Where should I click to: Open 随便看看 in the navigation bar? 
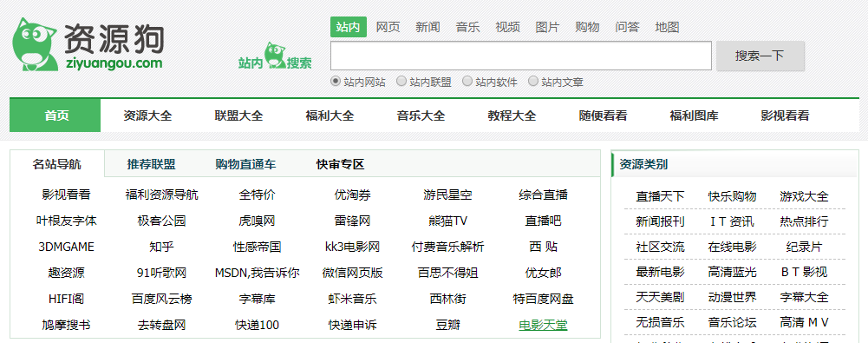click(603, 115)
